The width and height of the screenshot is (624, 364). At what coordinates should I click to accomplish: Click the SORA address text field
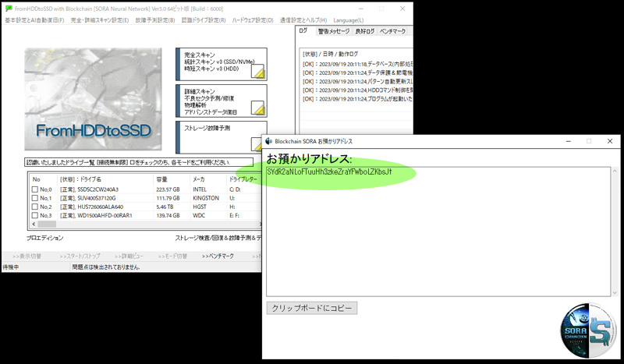pyautogui.click(x=438, y=231)
